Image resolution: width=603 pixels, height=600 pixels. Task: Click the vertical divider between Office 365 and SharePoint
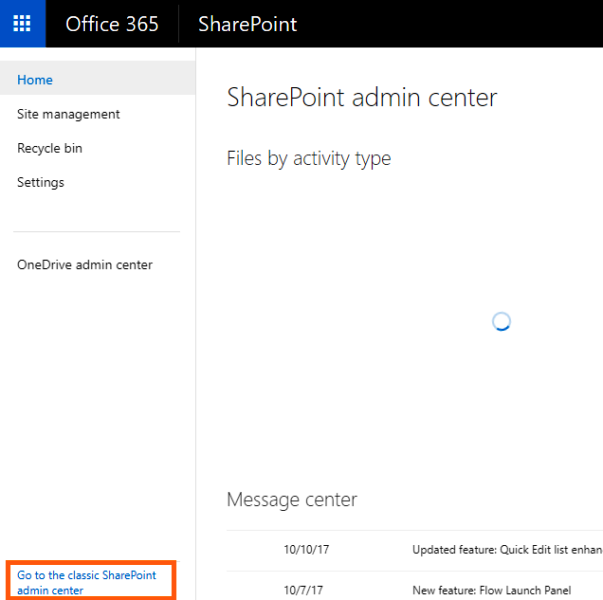[179, 24]
